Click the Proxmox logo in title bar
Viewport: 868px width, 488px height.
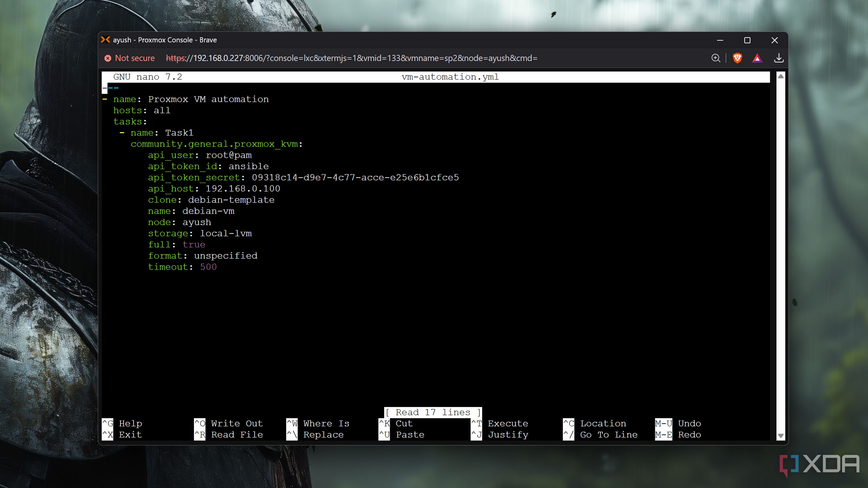coord(106,40)
